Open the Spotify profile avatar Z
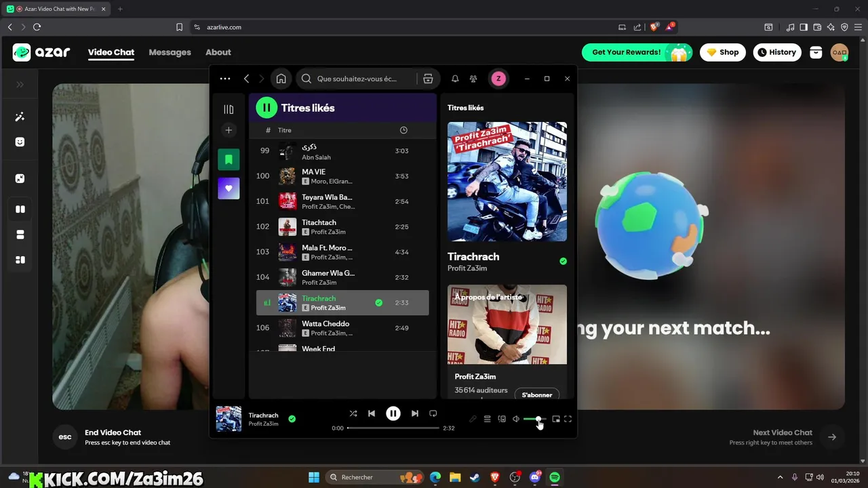The image size is (868, 488). tap(498, 79)
